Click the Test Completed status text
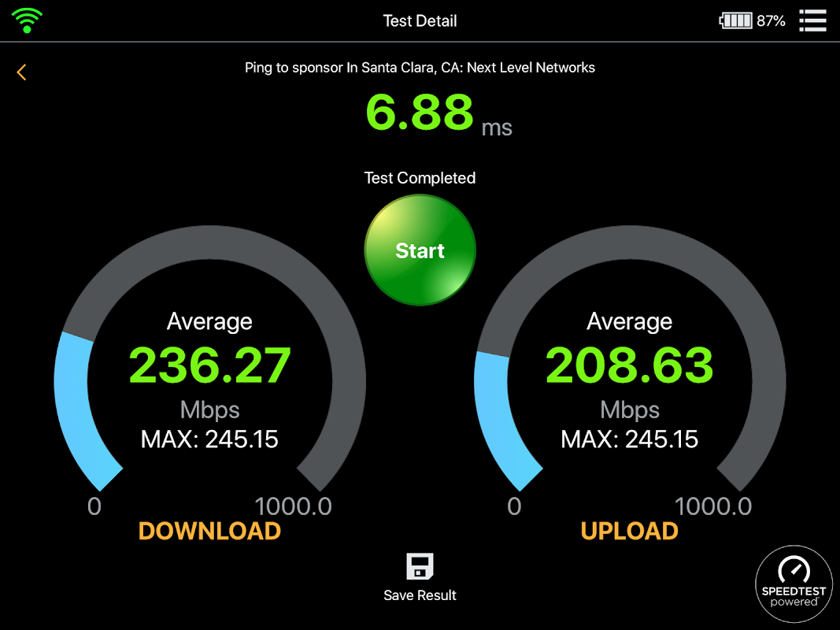The height and width of the screenshot is (630, 840). point(420,178)
